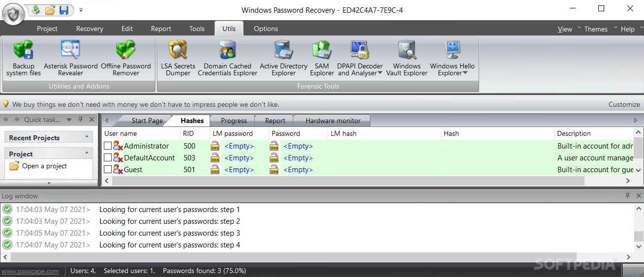Open Domain Cached Credentials Explorer
The height and width of the screenshot is (277, 644).
[228, 59]
